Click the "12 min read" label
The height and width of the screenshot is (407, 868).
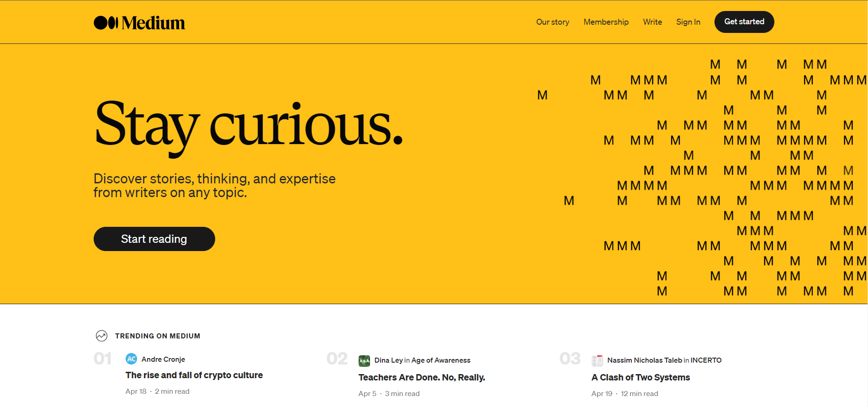point(640,394)
